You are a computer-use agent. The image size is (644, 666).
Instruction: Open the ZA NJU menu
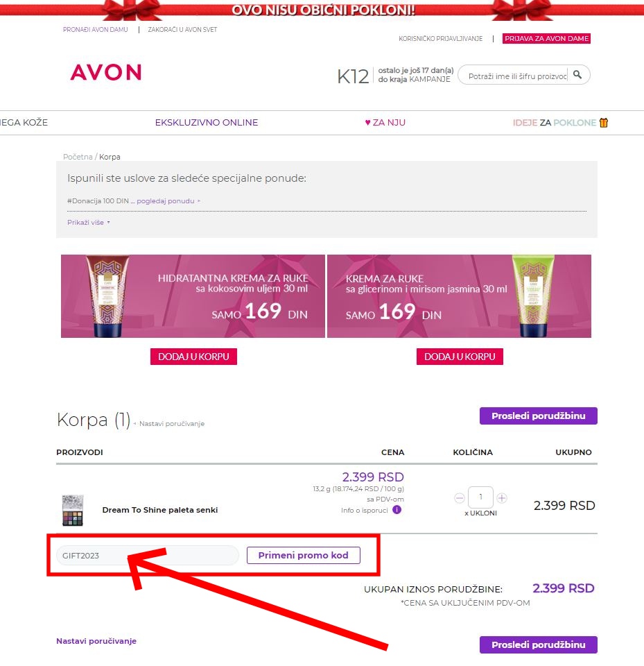click(x=385, y=122)
